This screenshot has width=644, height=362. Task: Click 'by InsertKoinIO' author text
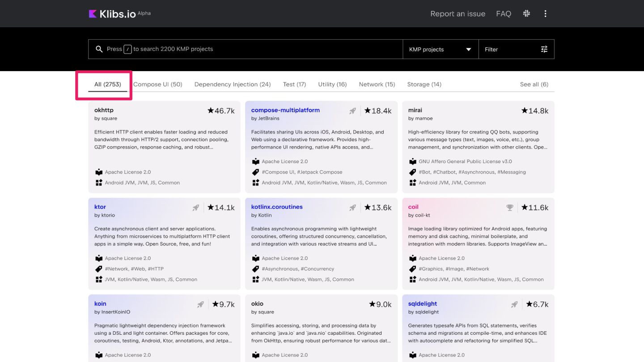coord(112,312)
